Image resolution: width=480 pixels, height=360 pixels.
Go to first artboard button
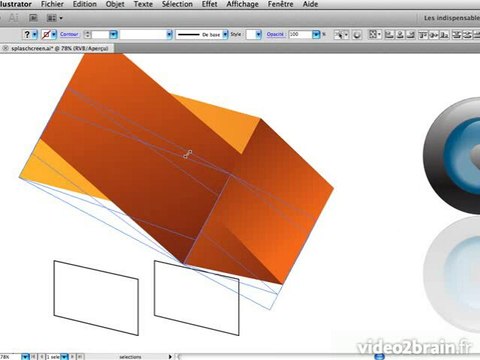point(34,357)
